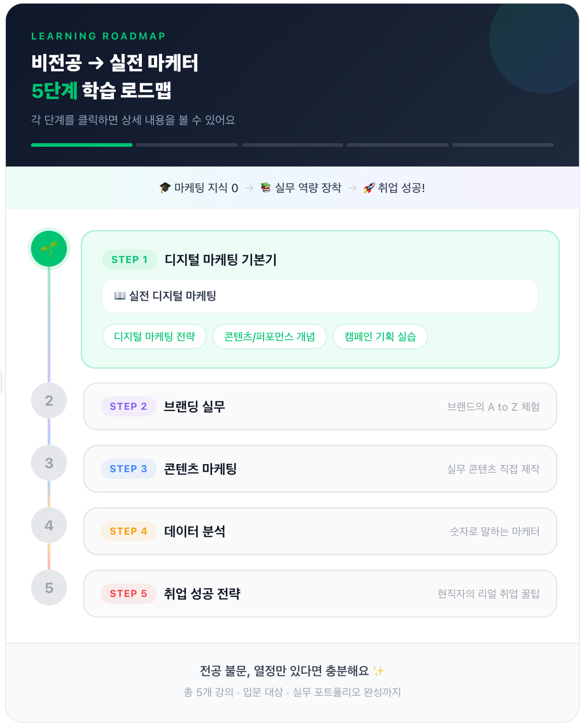This screenshot has width=583, height=728.
Task: Click the 디지털 마케팅 전략 tag
Action: pos(155,337)
